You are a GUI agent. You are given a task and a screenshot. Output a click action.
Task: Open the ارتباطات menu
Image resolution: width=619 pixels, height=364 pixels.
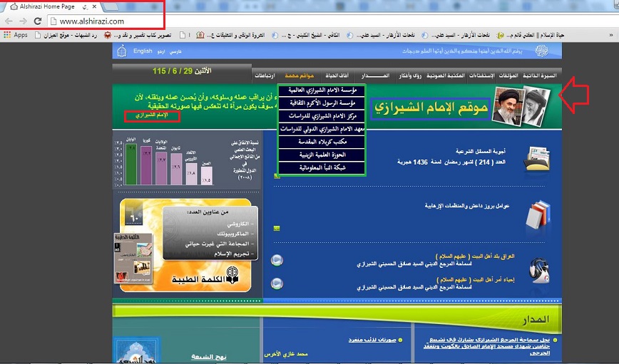pos(265,76)
